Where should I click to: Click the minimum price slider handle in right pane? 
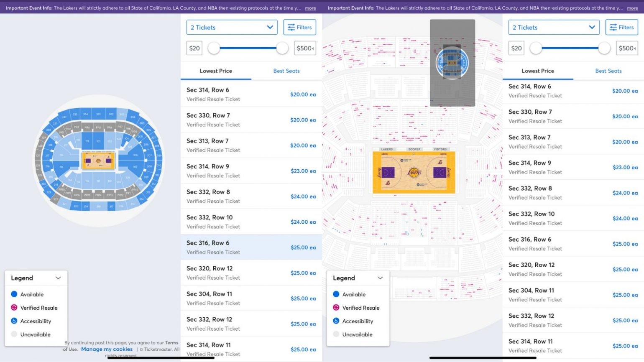[536, 48]
